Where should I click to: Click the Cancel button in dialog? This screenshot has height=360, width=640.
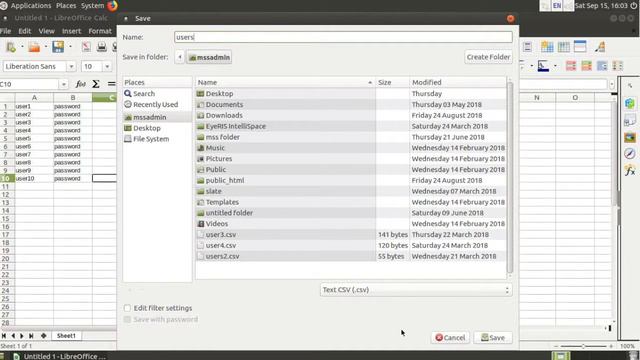point(450,338)
